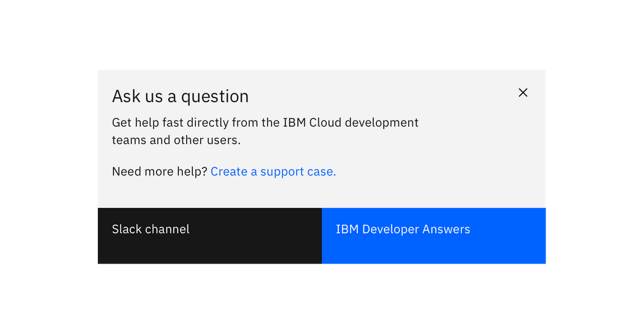Choose the dark Slack channel option
The height and width of the screenshot is (334, 644).
coord(209,236)
